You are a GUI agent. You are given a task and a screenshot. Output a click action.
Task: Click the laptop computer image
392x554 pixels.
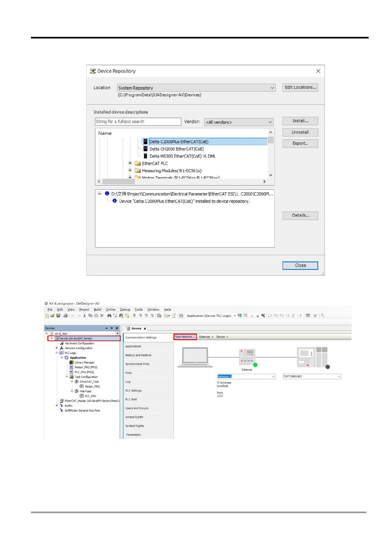coord(195,357)
